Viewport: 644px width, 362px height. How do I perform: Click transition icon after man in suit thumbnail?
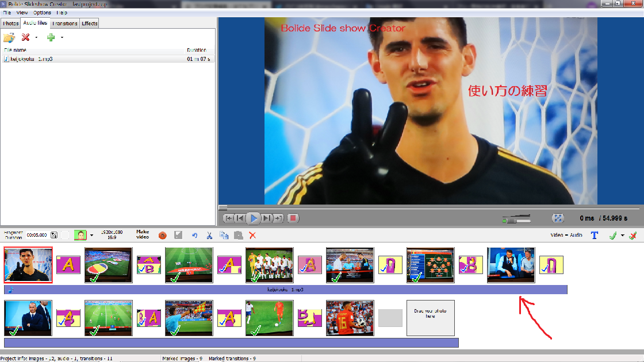[x=68, y=318]
